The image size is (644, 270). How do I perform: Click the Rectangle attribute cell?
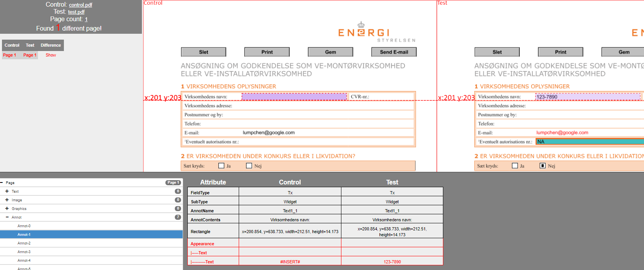click(213, 232)
